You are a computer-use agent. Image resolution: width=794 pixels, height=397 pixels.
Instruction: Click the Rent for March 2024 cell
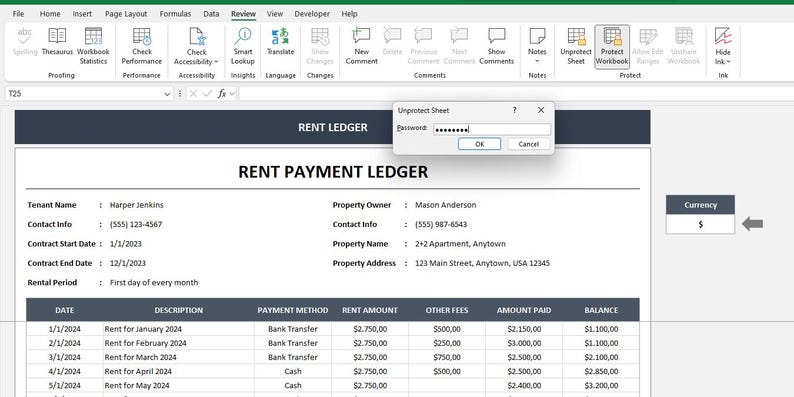point(179,357)
